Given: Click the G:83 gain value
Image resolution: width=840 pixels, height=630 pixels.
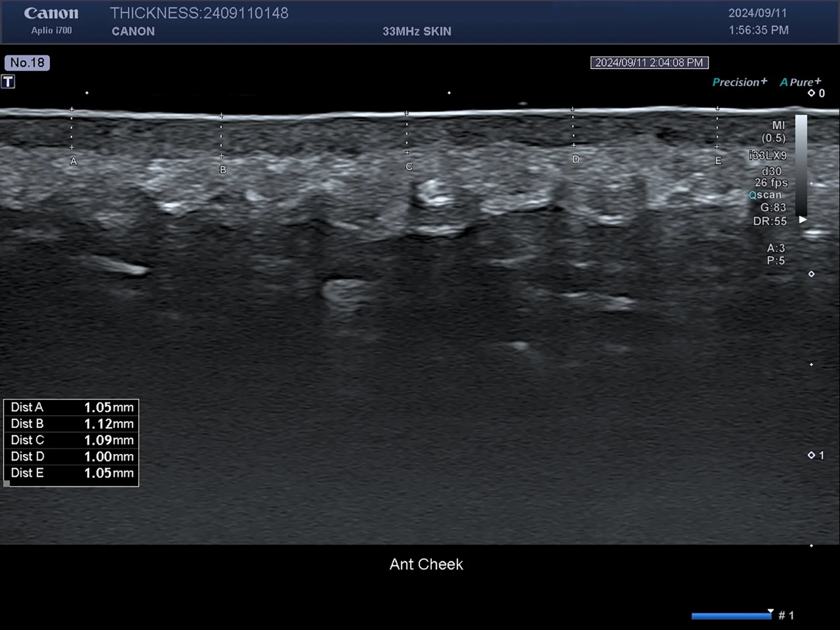Looking at the screenshot, I should 773,207.
